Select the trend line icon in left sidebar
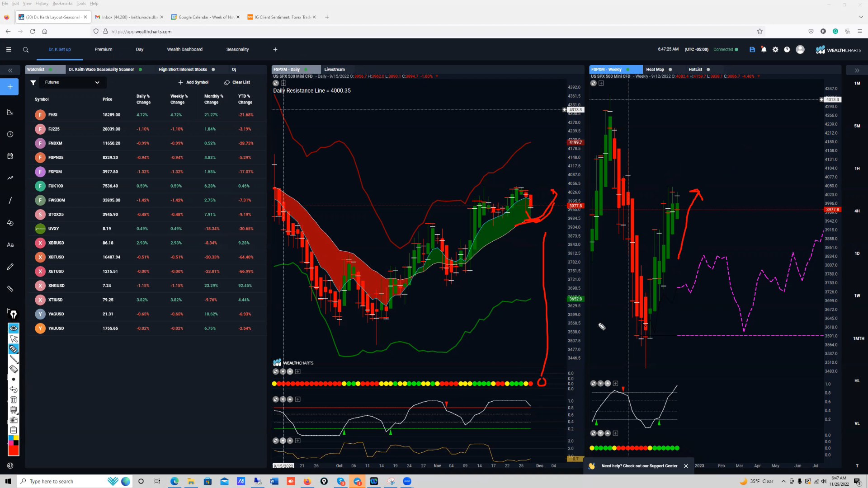 [x=10, y=178]
